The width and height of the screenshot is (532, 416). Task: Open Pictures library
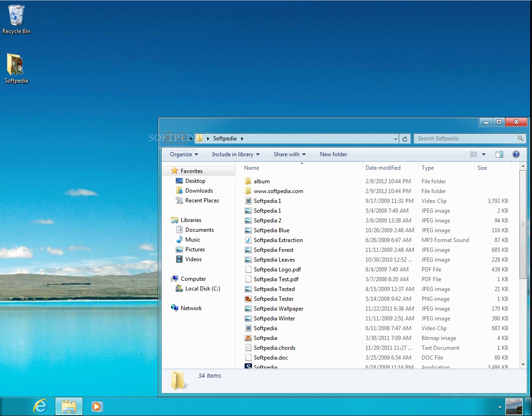coord(195,250)
